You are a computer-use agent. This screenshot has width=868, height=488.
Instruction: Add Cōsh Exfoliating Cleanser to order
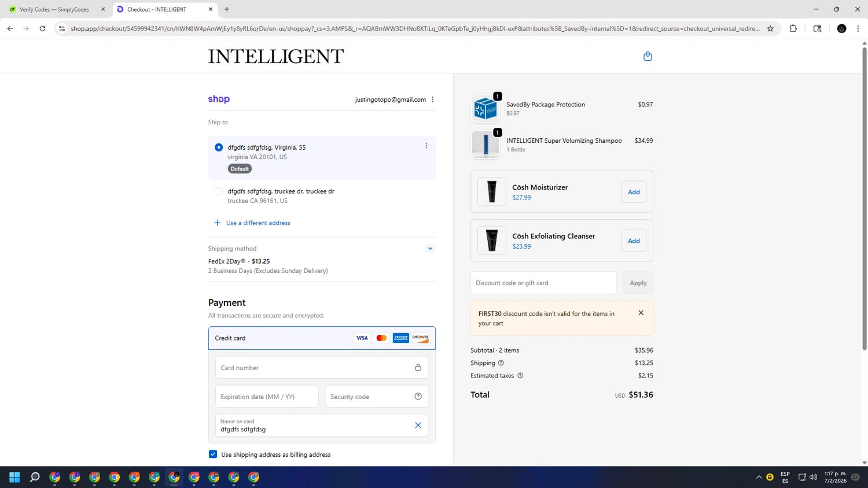(634, 241)
